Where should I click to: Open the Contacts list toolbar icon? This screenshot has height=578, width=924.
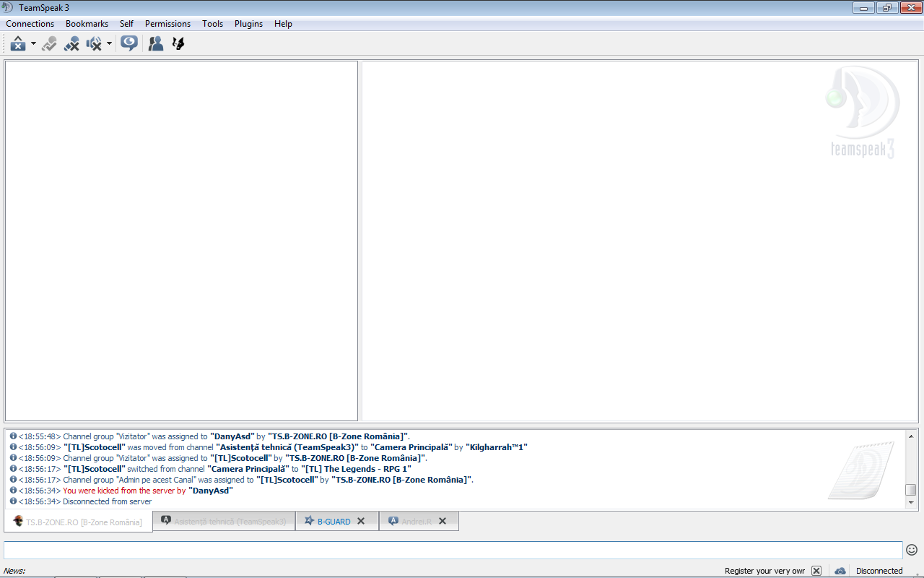[x=155, y=44]
